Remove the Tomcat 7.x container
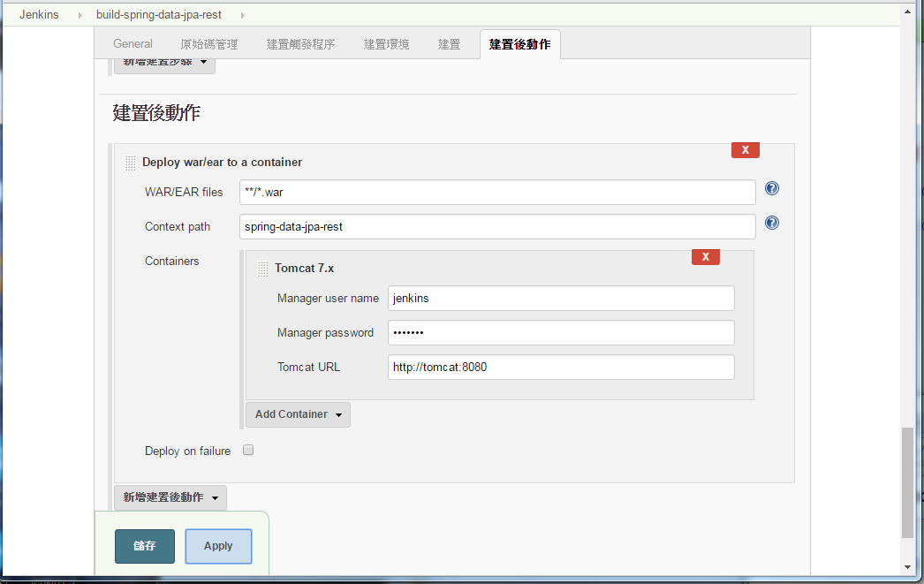The height and width of the screenshot is (584, 924). (706, 257)
